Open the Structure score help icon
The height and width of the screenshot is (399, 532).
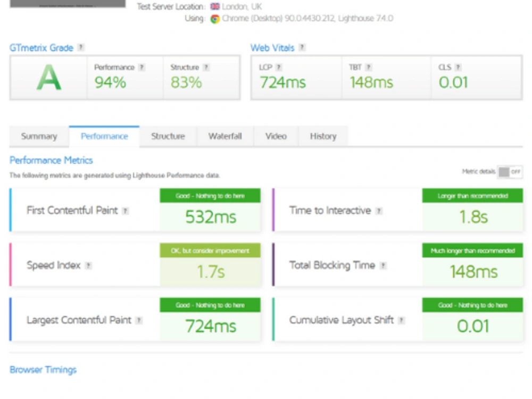(x=206, y=67)
